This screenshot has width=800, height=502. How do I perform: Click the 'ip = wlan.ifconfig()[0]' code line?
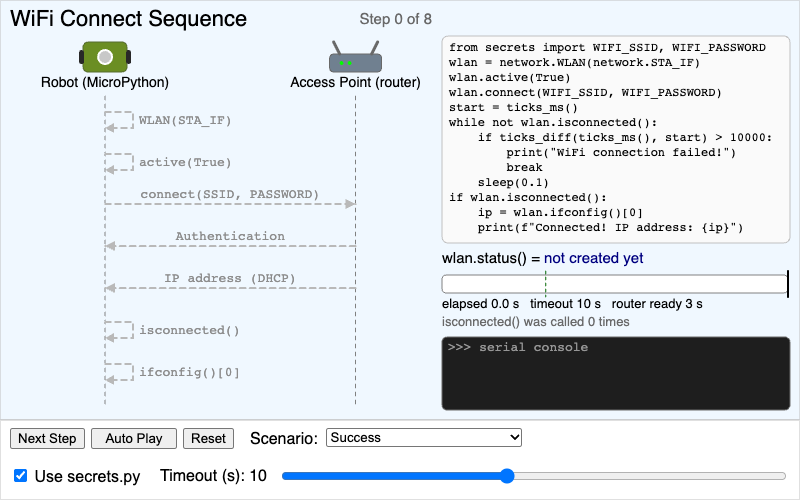click(x=560, y=213)
